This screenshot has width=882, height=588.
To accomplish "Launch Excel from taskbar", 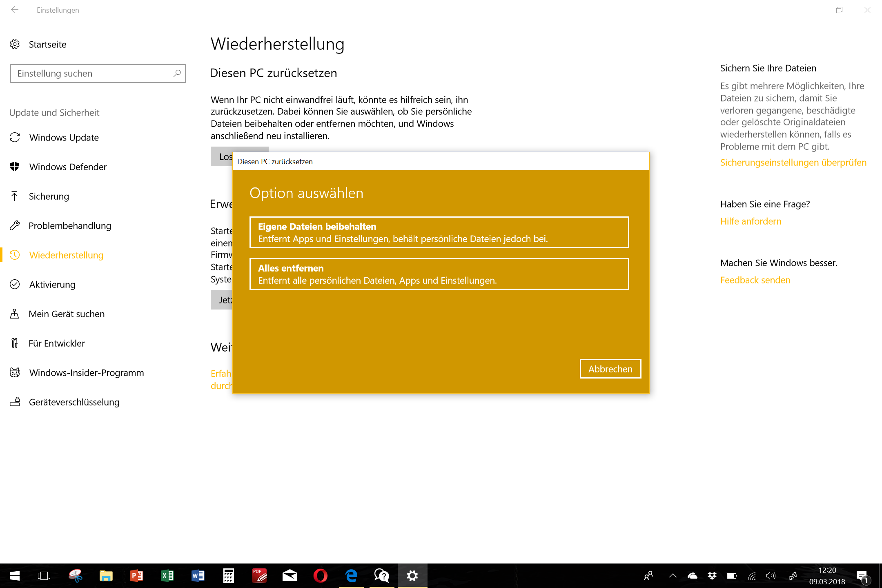I will [x=167, y=576].
